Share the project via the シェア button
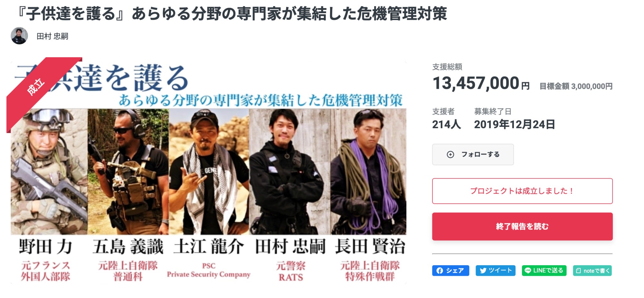This screenshot has height=298, width=644. coord(450,271)
